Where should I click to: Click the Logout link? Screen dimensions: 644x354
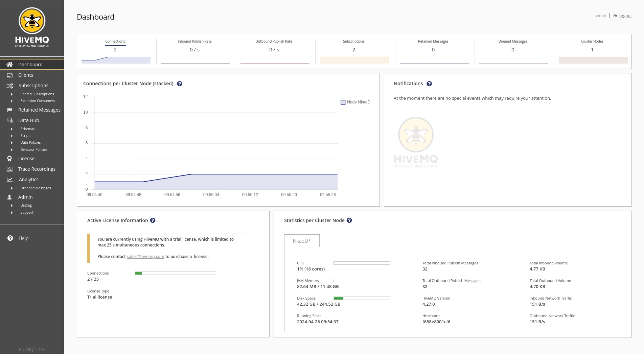click(625, 16)
